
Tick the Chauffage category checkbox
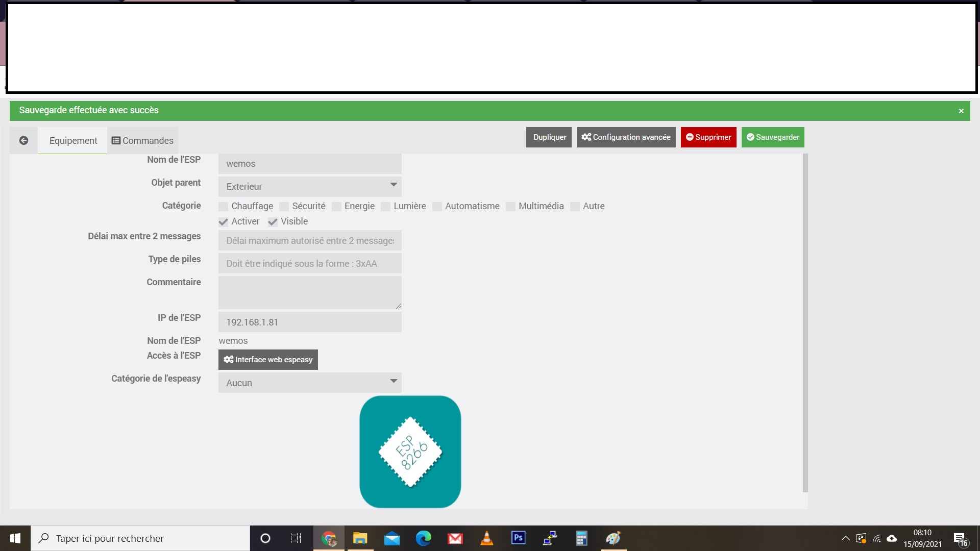(x=223, y=207)
